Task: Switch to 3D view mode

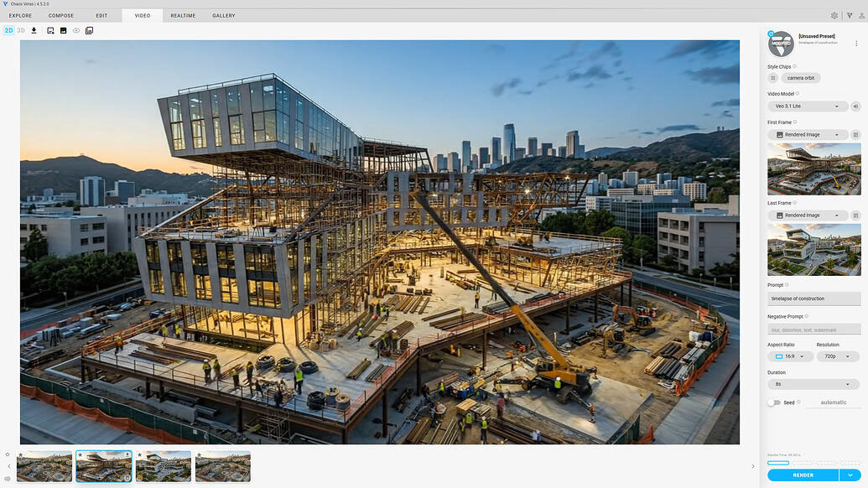Action: click(x=21, y=30)
